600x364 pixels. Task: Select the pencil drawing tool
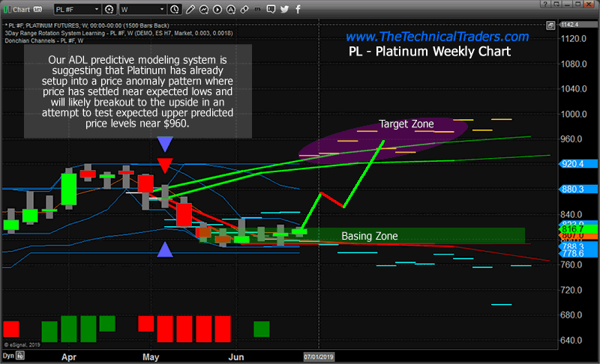190,10
